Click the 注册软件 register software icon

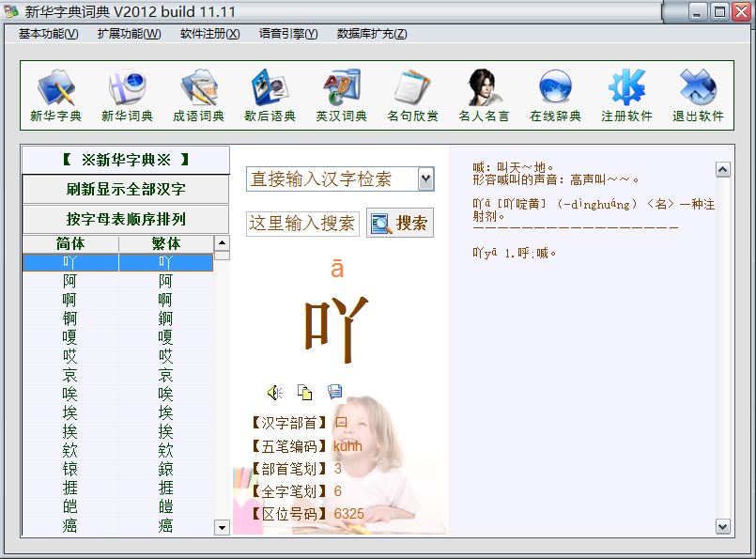[626, 95]
